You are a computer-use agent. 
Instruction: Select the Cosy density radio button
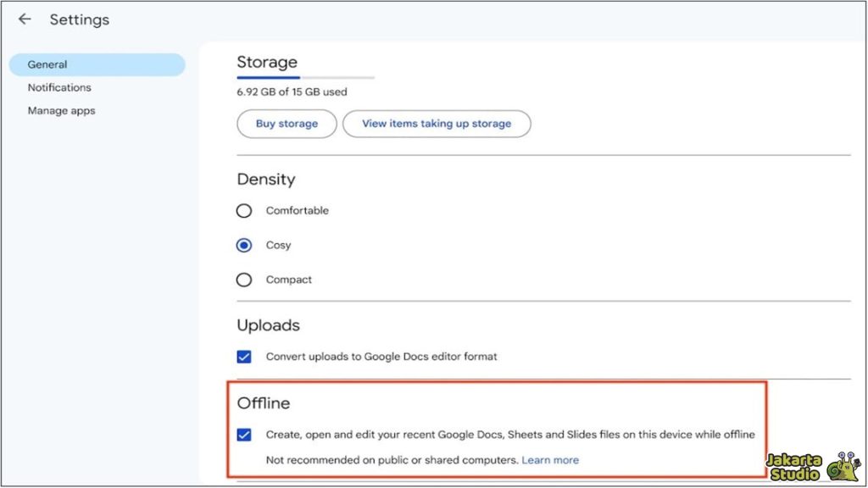244,245
